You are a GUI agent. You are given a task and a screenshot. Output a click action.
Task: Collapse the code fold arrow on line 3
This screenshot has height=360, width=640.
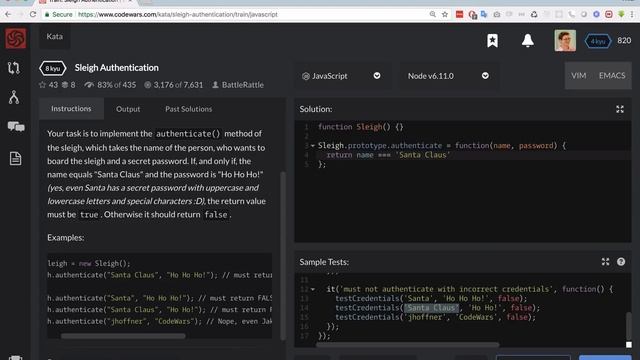point(313,146)
